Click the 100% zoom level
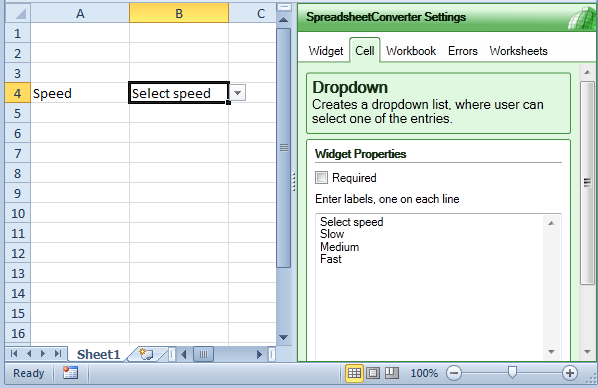598x388 pixels. click(424, 373)
